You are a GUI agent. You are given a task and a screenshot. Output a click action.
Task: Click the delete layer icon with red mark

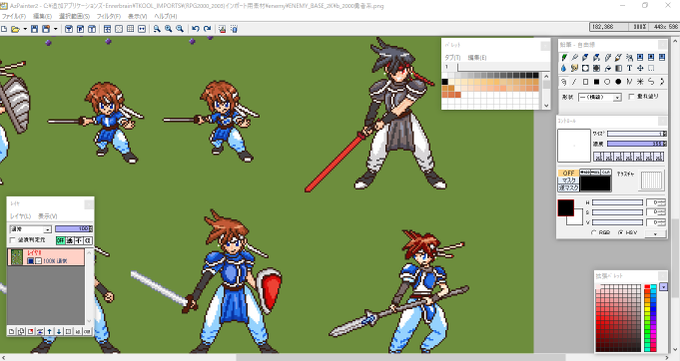click(31, 331)
